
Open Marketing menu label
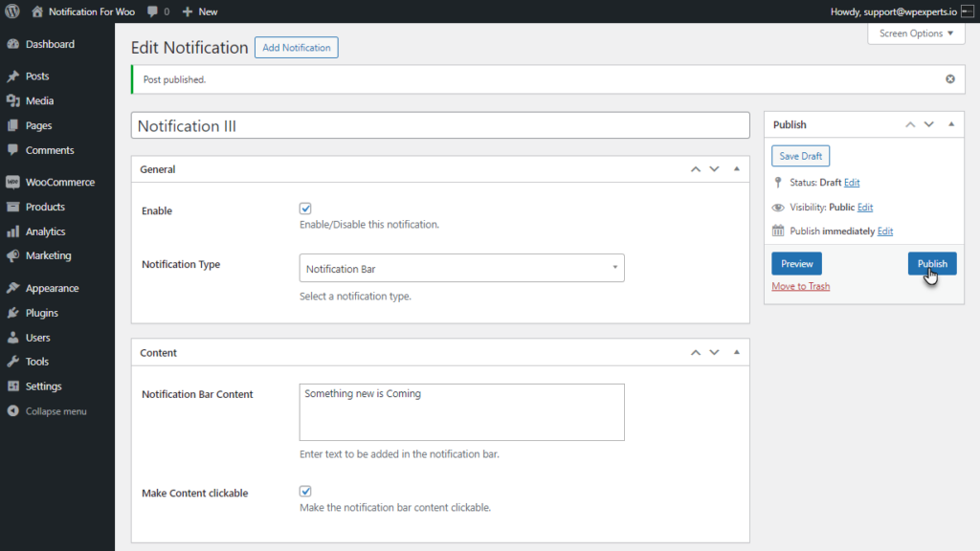tap(48, 255)
